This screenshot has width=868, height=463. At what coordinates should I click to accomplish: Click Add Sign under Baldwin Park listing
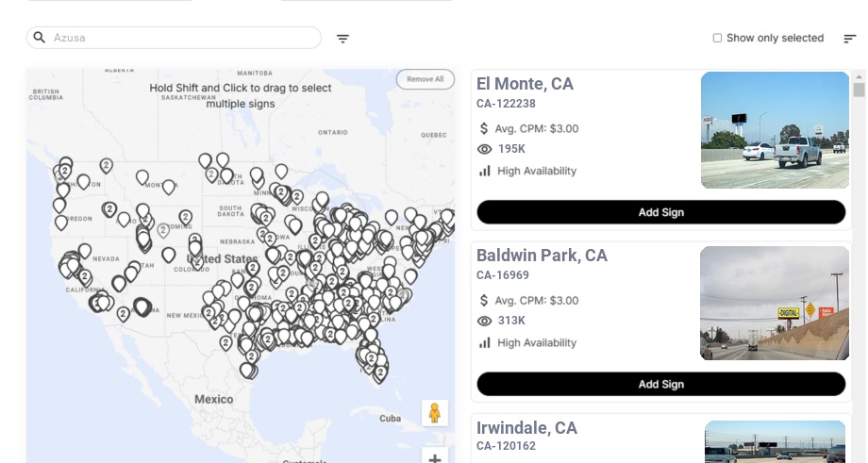point(660,384)
